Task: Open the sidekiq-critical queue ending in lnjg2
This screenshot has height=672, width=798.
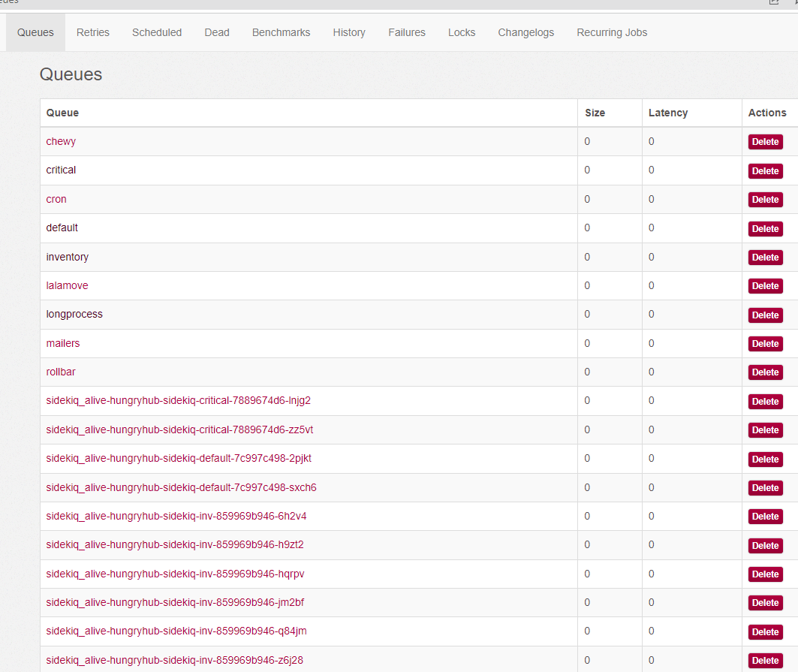Action: pos(178,400)
